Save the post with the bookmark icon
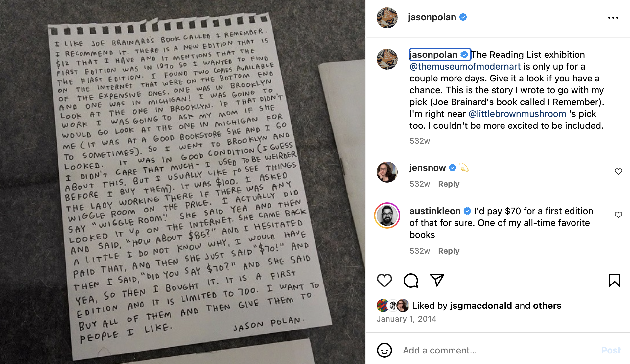This screenshot has height=364, width=630. pyautogui.click(x=614, y=281)
